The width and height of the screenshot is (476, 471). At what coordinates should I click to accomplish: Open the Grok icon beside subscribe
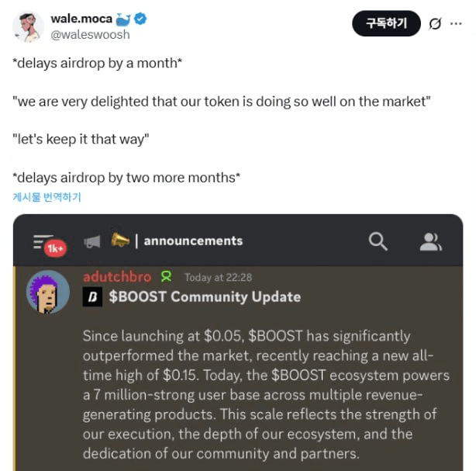click(x=435, y=24)
